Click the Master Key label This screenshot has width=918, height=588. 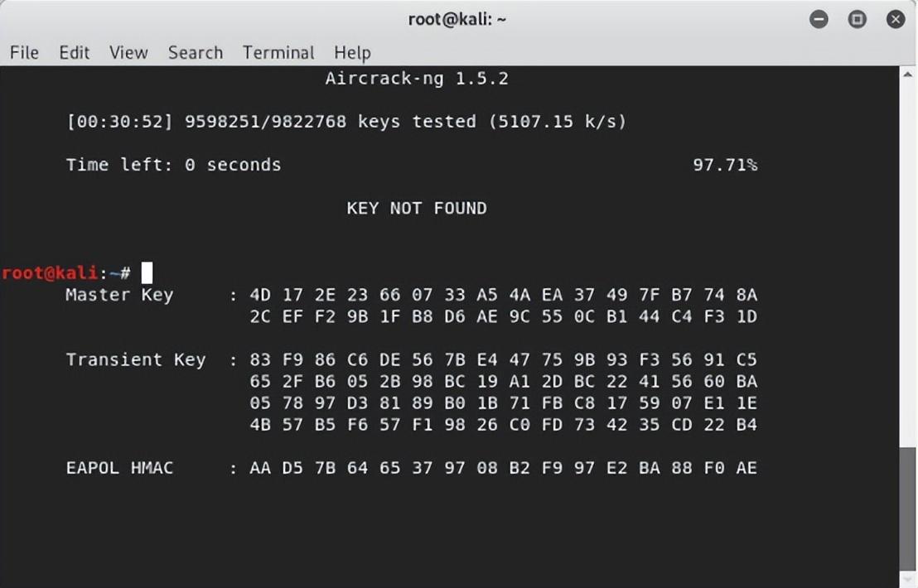click(x=119, y=295)
